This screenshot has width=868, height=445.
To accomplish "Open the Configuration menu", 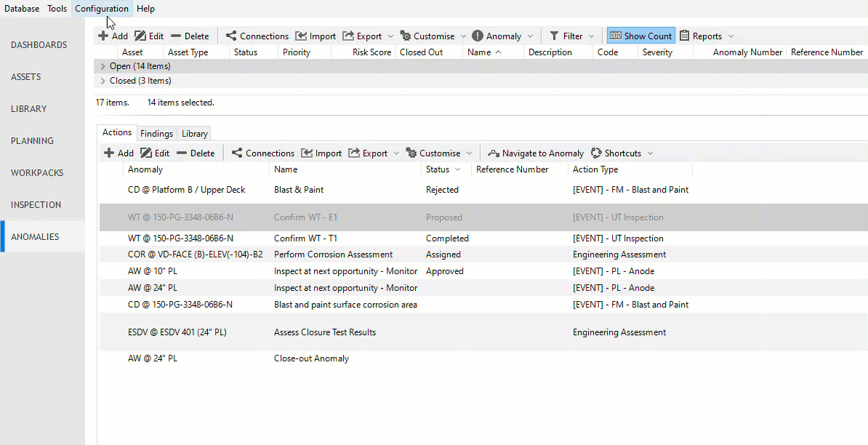I will (x=102, y=8).
